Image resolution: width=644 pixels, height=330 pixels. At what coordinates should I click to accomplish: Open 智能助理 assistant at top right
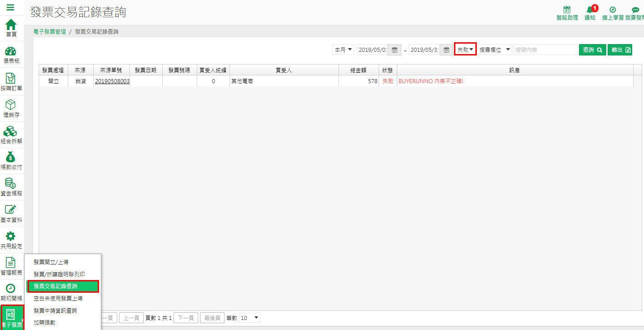(x=567, y=13)
